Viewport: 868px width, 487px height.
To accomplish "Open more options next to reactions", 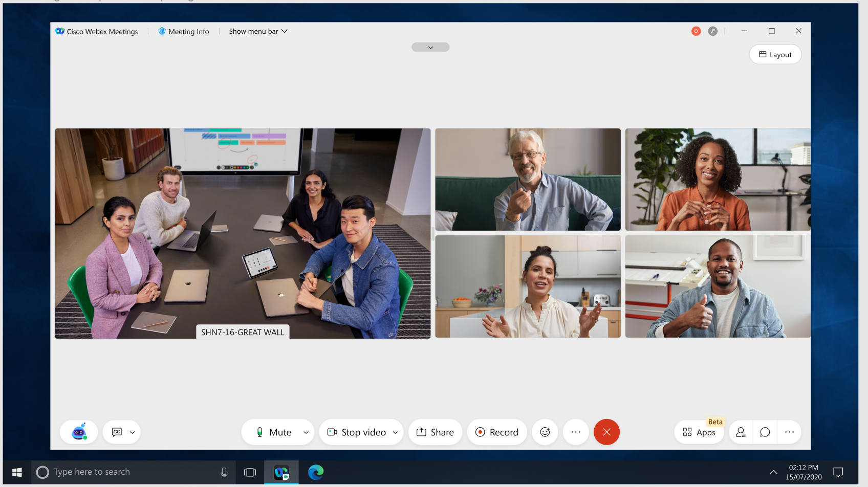I will pos(576,432).
